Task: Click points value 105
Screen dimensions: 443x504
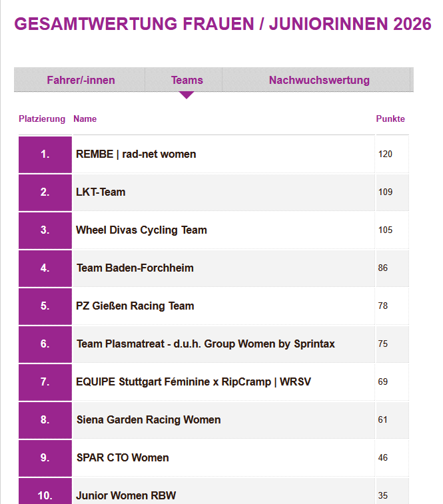Action: [x=385, y=230]
